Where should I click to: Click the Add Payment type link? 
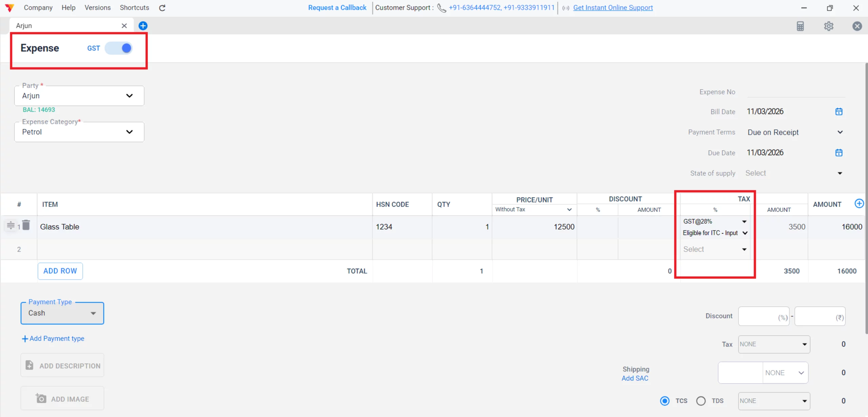(x=53, y=338)
